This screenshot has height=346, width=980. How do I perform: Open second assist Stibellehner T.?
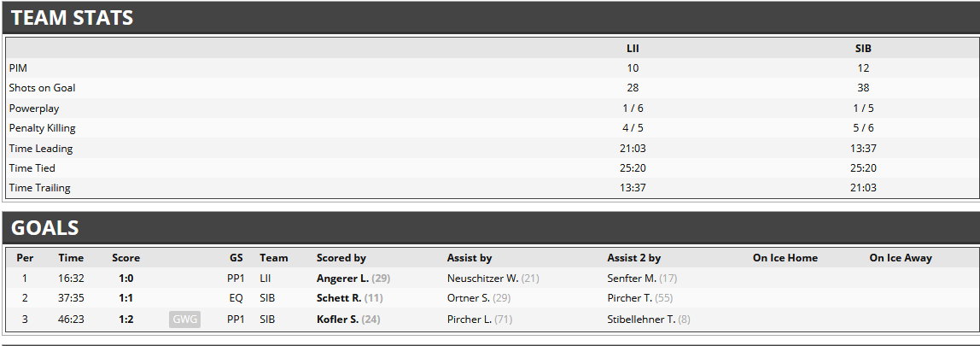pos(641,320)
